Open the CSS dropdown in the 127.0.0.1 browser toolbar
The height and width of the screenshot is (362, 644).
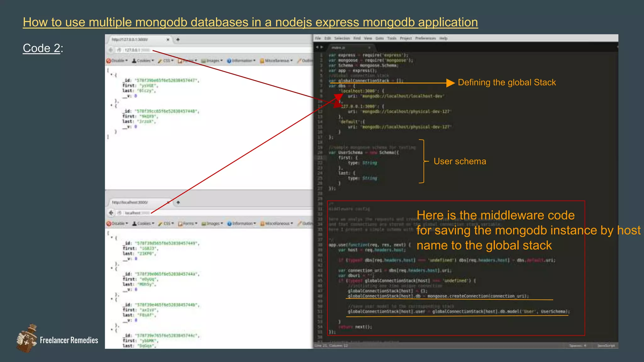tap(166, 60)
